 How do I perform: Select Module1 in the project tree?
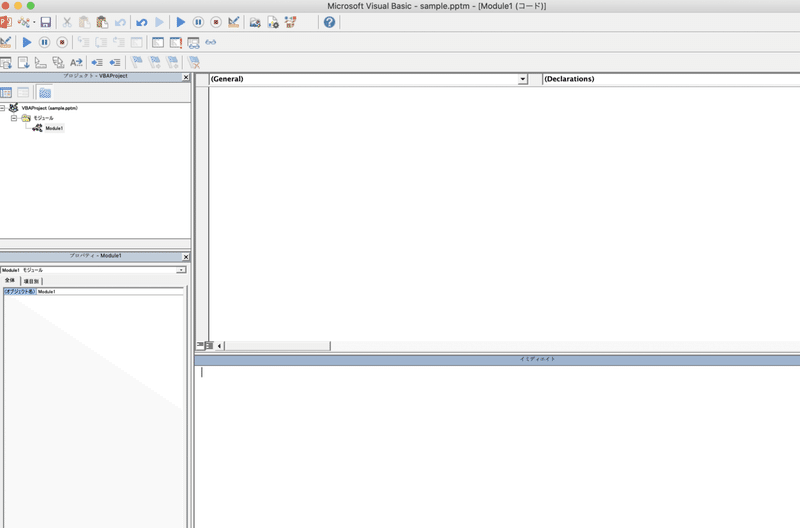(x=54, y=128)
